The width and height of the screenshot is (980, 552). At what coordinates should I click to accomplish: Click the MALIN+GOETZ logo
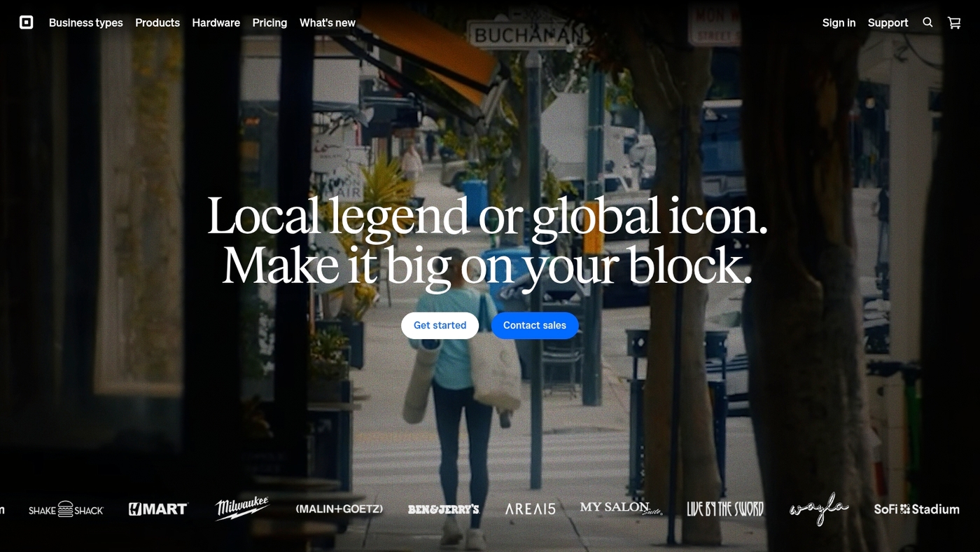coord(339,509)
